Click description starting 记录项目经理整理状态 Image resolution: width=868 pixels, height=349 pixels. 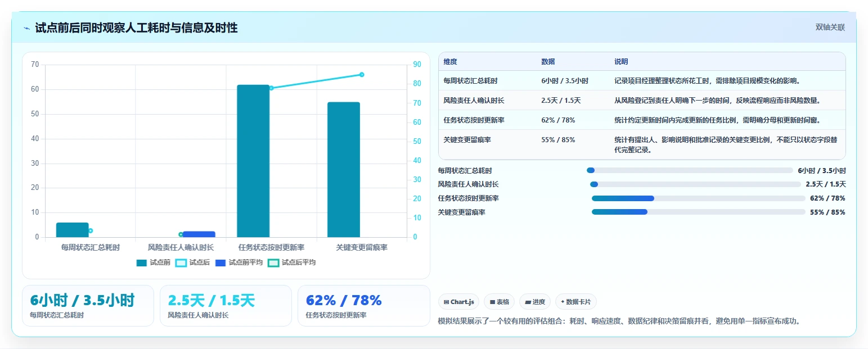[707, 81]
